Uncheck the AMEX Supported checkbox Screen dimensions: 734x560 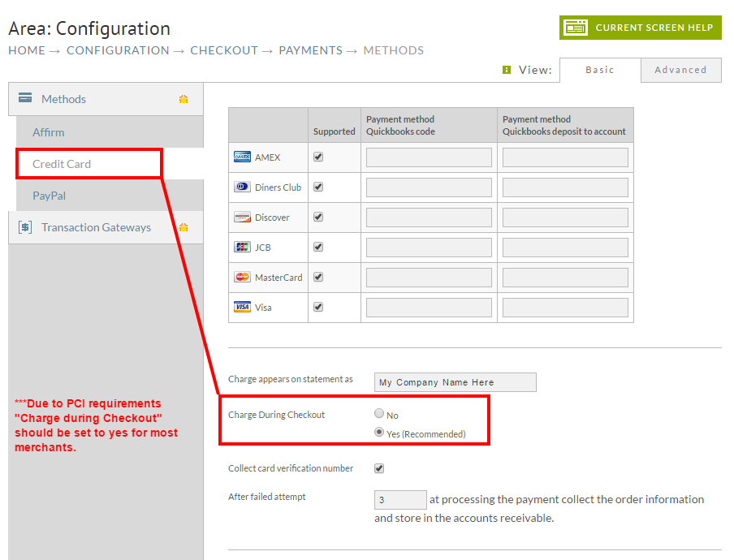(318, 157)
